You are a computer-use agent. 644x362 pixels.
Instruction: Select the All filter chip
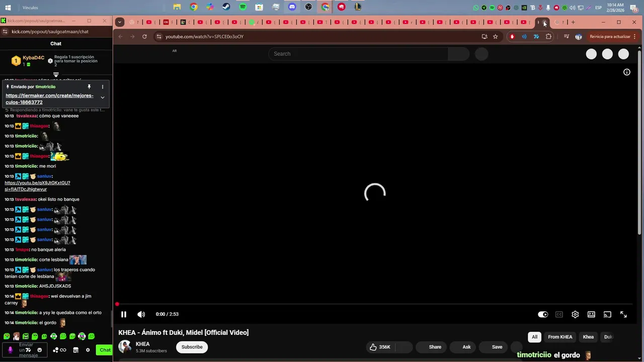[534, 337]
